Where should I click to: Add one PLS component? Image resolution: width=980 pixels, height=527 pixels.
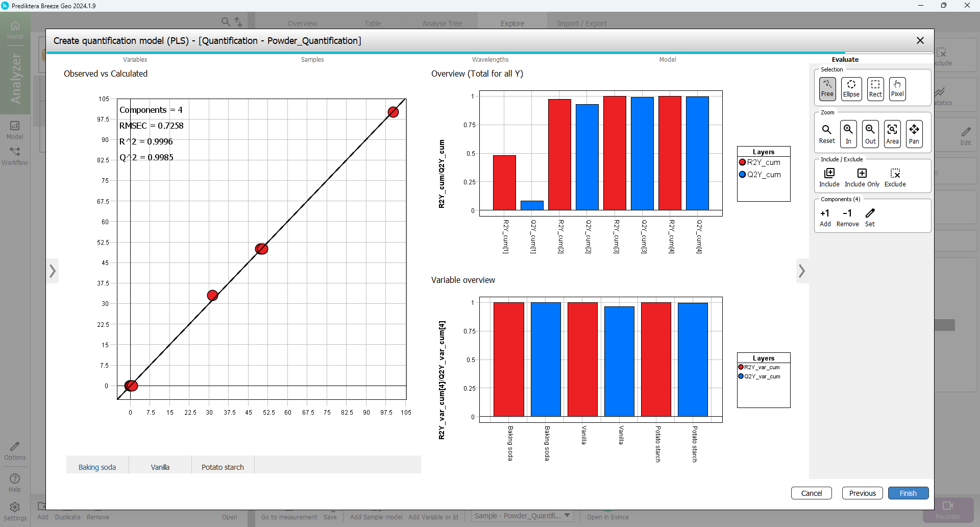[825, 217]
